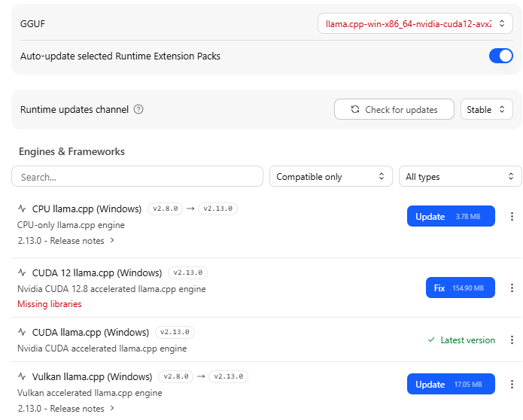Click the CUDA llama.cpp (Windows) v2.13.0 badge
This screenshot has width=523, height=420.
click(175, 332)
